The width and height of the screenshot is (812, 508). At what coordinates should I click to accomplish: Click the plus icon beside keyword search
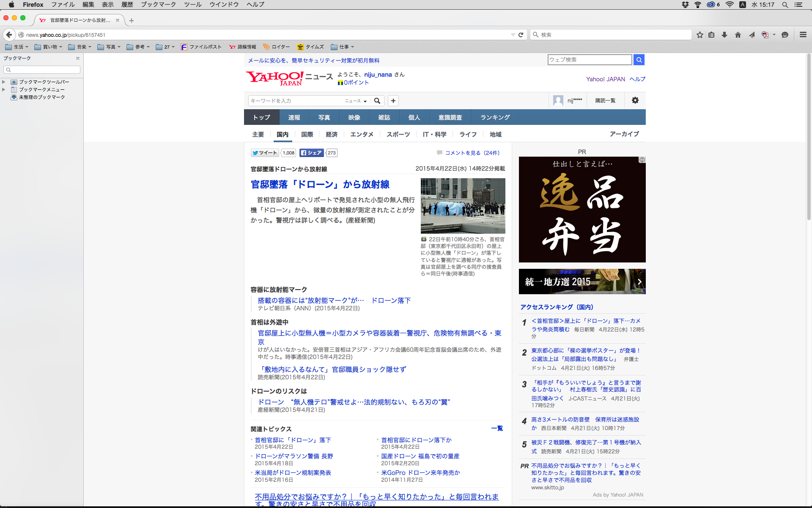[x=393, y=101]
